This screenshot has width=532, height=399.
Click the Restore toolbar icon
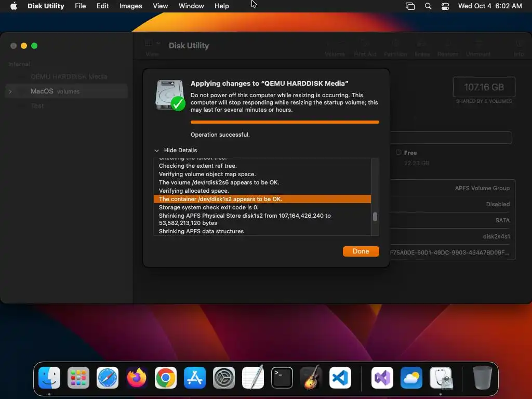447,48
